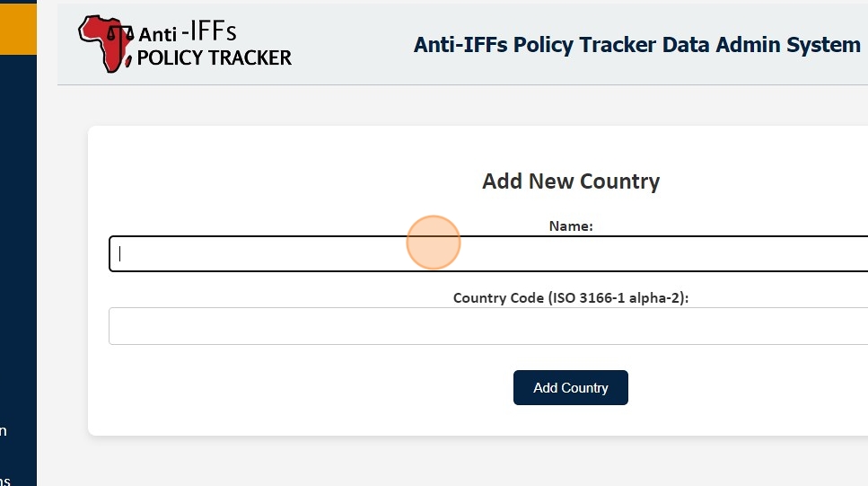Click the gray page background below the card
This screenshot has width=868, height=486.
pyautogui.click(x=449, y=463)
